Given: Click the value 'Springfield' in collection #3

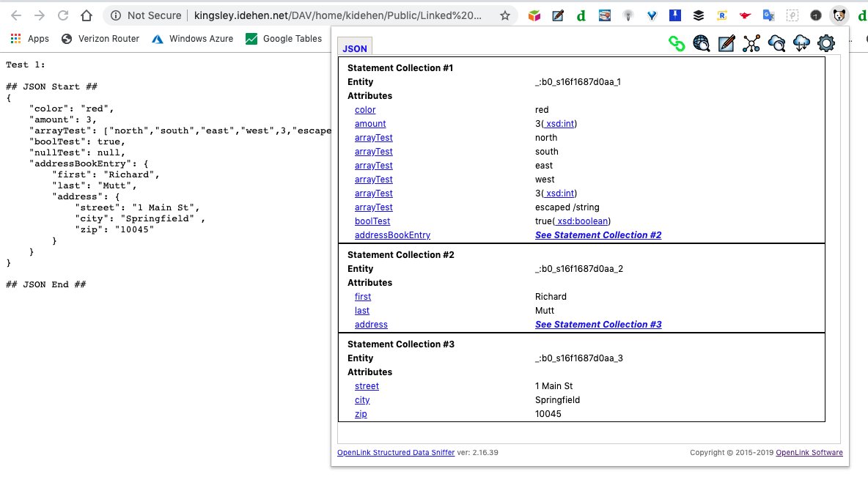Looking at the screenshot, I should tap(557, 399).
